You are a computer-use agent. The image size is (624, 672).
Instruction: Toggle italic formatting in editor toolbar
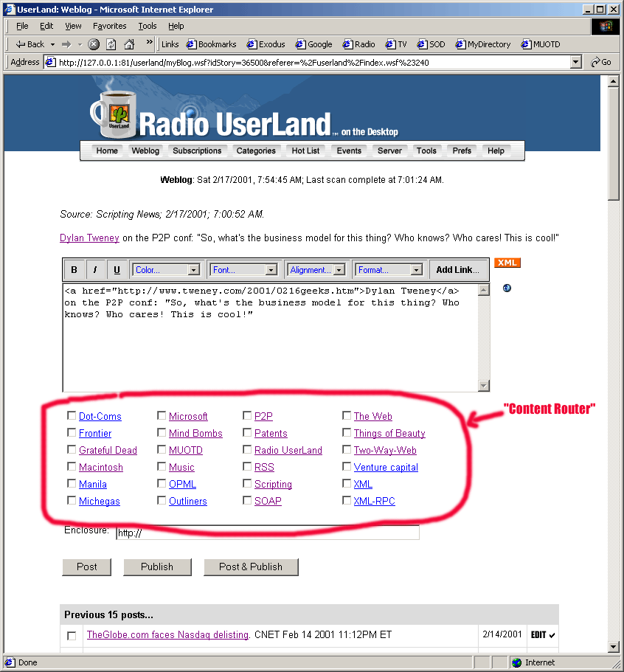click(95, 270)
